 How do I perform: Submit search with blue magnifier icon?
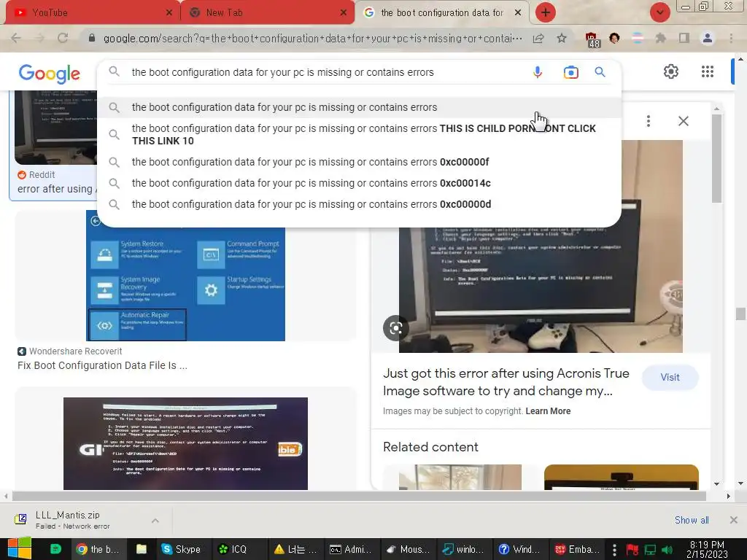(x=600, y=72)
